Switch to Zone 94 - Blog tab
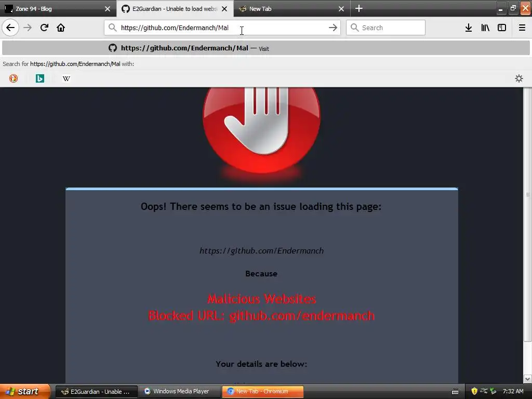Image resolution: width=532 pixels, height=399 pixels. coord(58,9)
